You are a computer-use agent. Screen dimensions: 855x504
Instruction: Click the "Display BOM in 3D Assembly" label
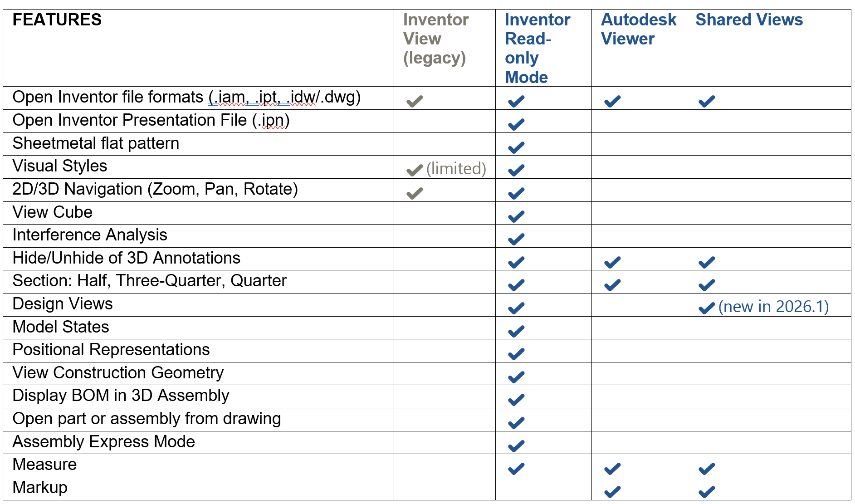click(x=121, y=396)
